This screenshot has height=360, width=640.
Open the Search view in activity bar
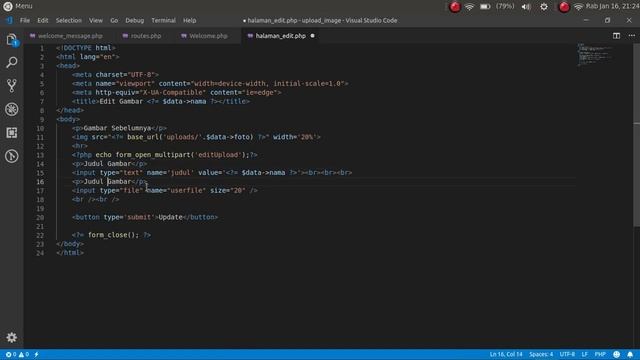pyautogui.click(x=12, y=62)
